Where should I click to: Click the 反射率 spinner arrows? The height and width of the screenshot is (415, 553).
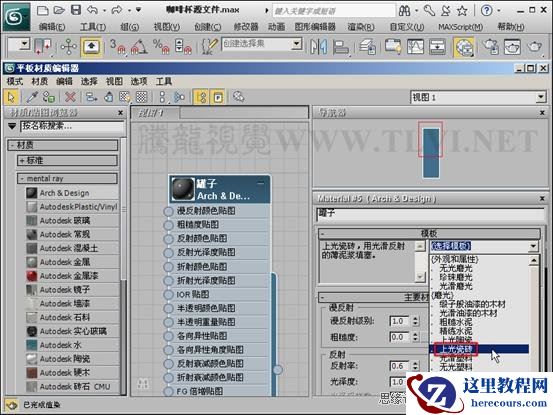415,366
